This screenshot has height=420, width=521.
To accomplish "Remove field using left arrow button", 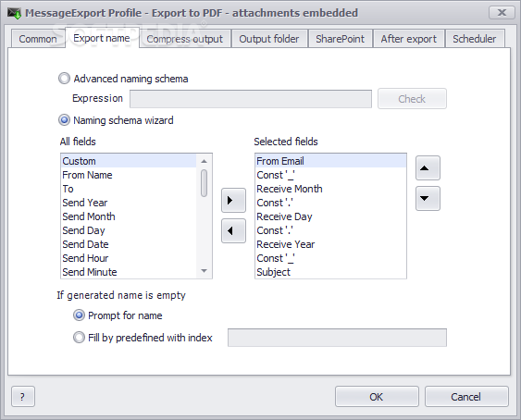I will pyautogui.click(x=233, y=230).
